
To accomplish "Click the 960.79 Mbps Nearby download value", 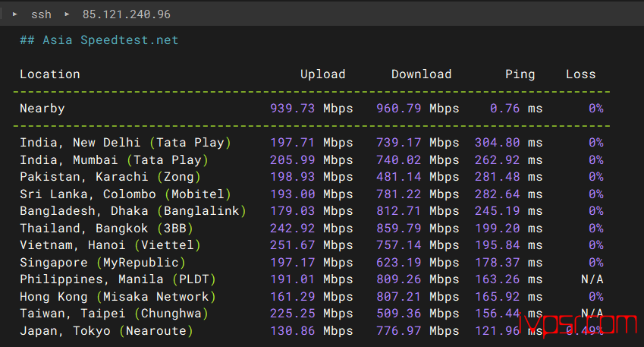I will 418,108.
